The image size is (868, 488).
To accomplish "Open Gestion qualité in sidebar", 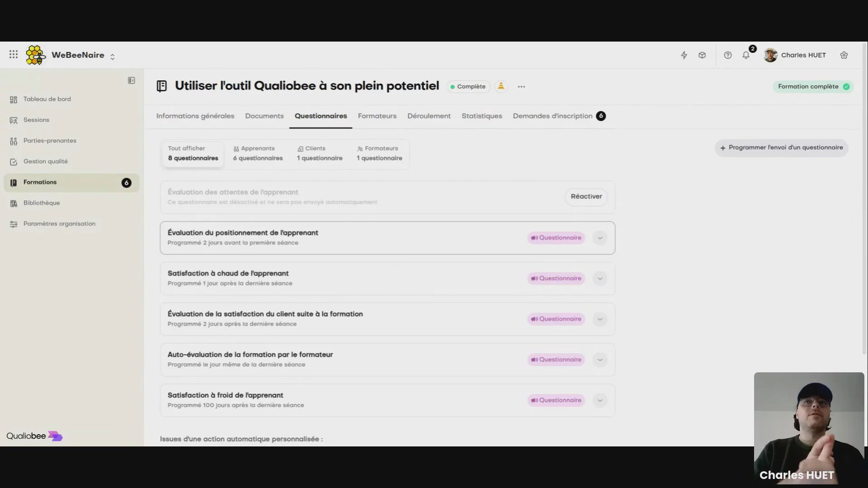I will [46, 162].
